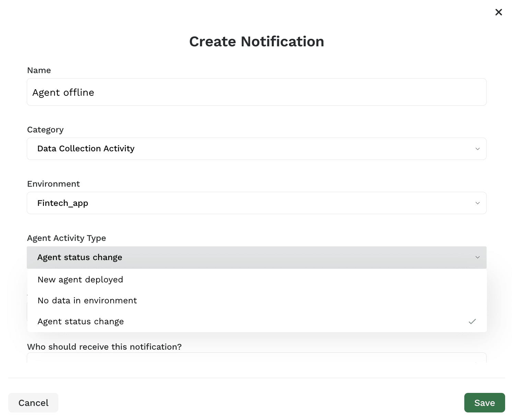
Task: Open the Fintech_app environment dropdown
Action: point(256,203)
